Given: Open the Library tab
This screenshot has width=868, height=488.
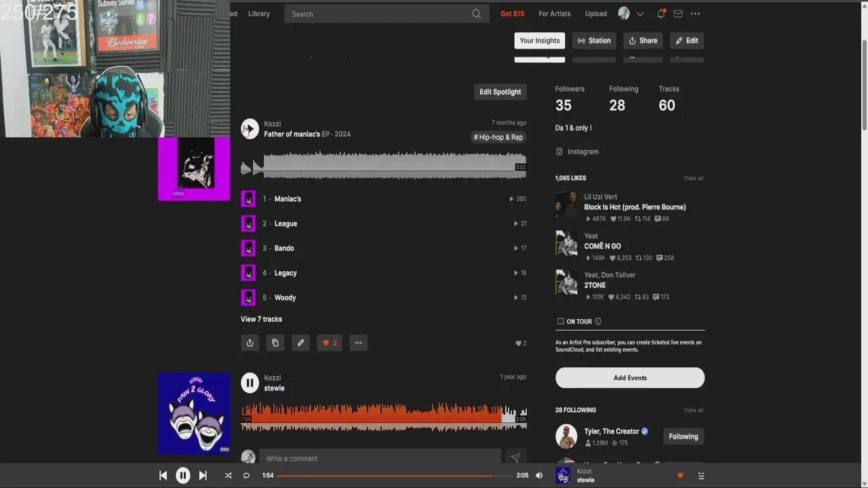Looking at the screenshot, I should click(259, 14).
